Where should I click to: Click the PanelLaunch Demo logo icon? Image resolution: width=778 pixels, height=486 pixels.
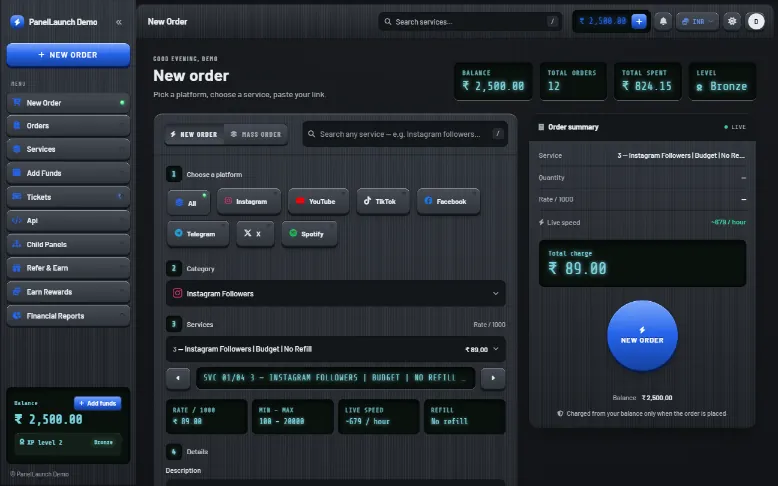pos(17,21)
